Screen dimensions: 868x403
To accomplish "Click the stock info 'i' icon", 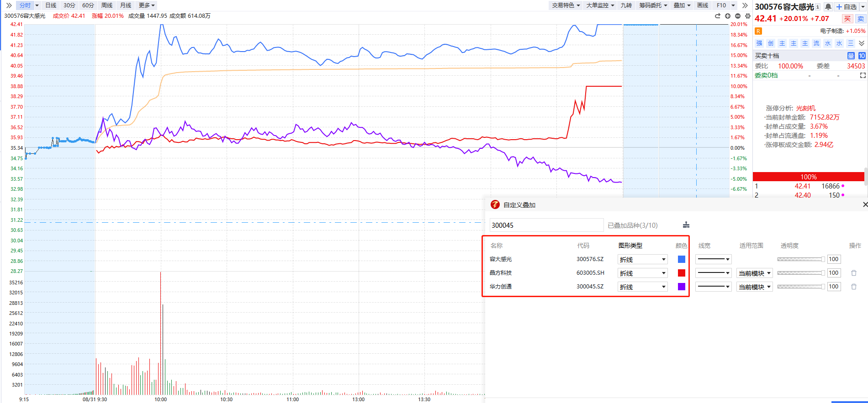I will tap(817, 7).
